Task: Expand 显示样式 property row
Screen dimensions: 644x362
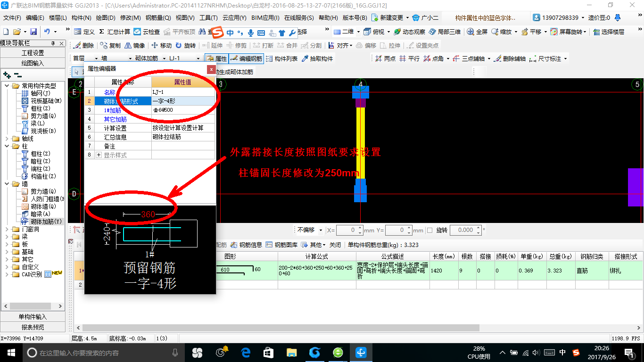Action: click(x=99, y=155)
